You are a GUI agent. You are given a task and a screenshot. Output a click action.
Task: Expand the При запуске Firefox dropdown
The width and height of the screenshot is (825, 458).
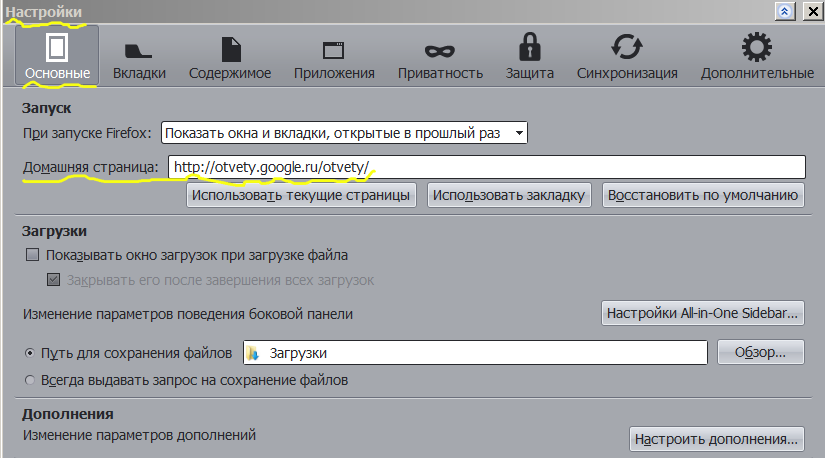(x=344, y=133)
